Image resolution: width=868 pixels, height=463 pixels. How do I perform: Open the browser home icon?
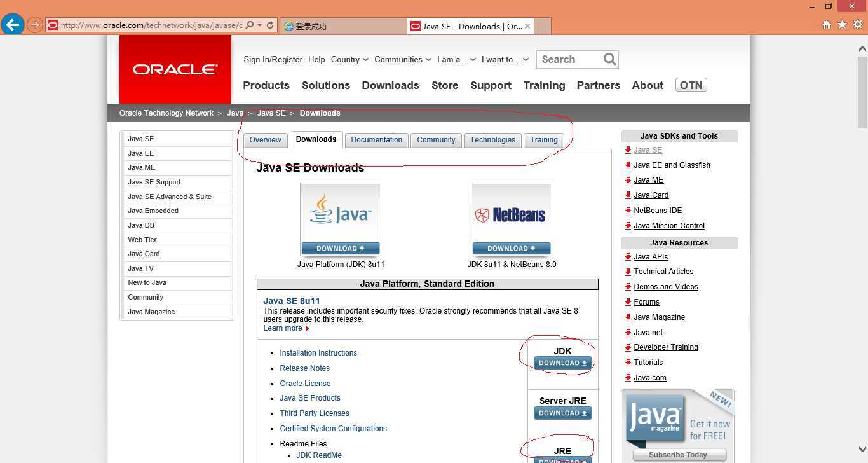(826, 25)
